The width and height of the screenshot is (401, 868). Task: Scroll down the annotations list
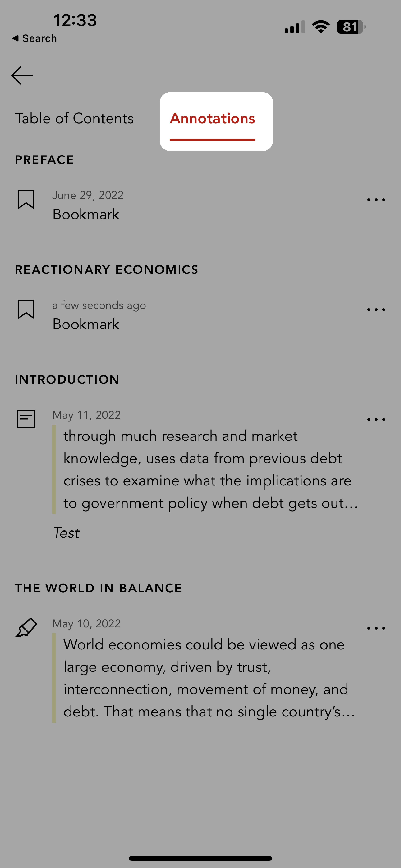[200, 498]
